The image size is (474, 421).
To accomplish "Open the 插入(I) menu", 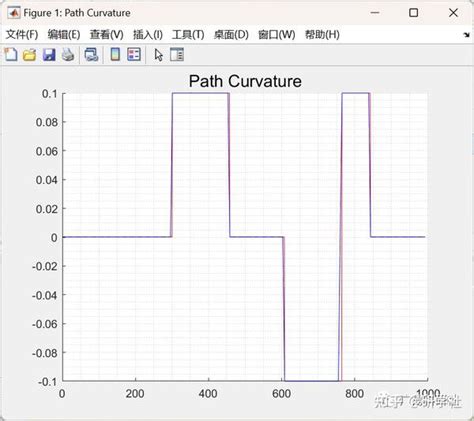I will 148,34.
